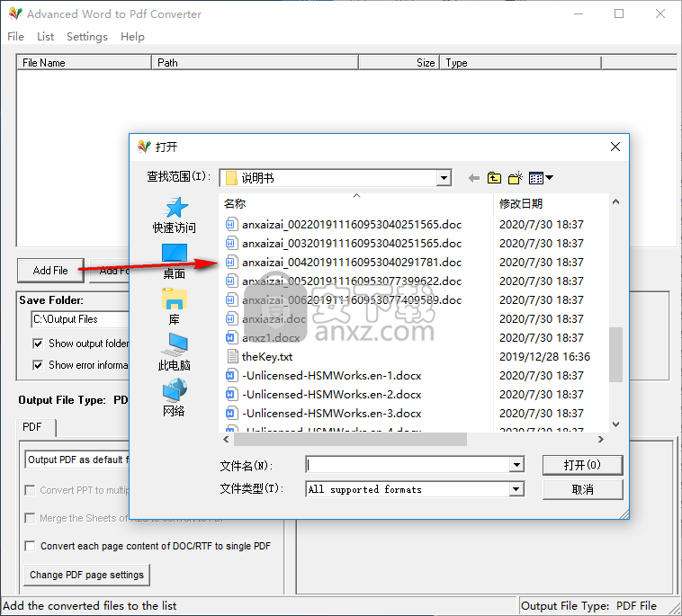Click the icon of anxaizai_0052 doc file
This screenshot has height=616, width=682.
(x=231, y=281)
